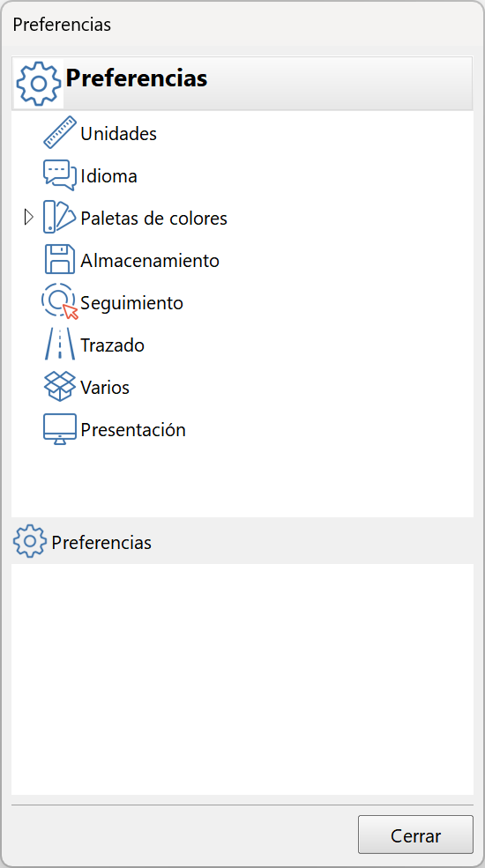The width and height of the screenshot is (485, 868).
Task: Click the bold Preferencias header title
Action: (x=137, y=78)
